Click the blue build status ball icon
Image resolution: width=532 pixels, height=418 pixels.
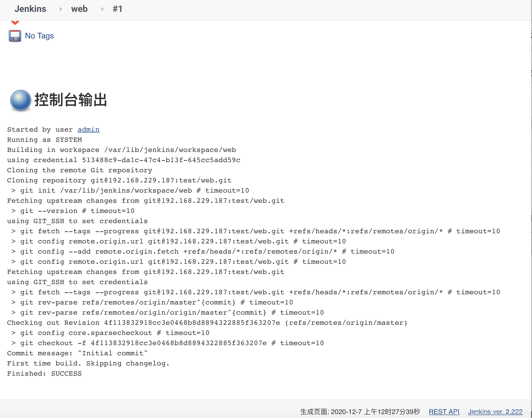pos(20,100)
